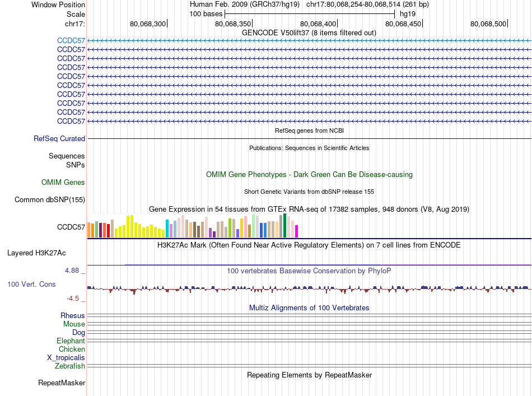The image size is (532, 396).
Task: Click the SNPs track label
Action: pyautogui.click(x=76, y=165)
